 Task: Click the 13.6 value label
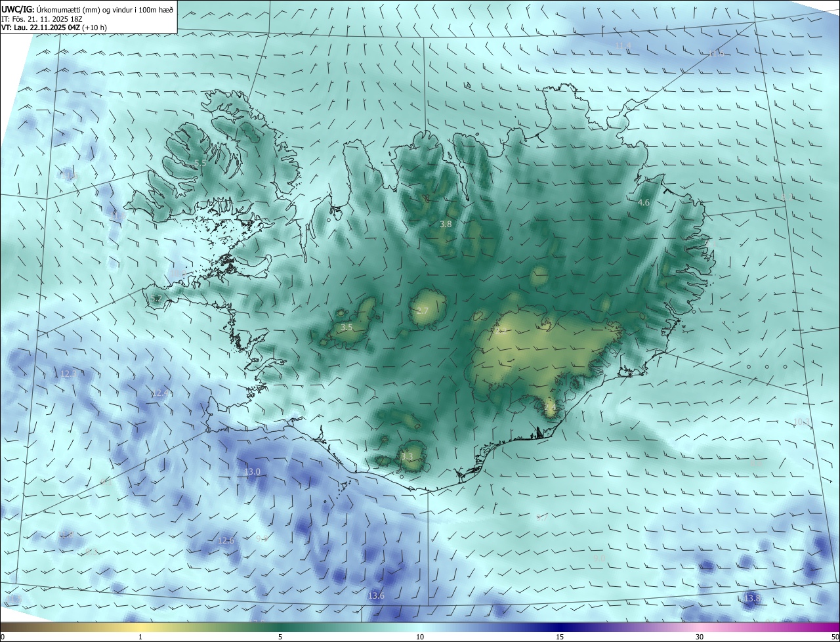376,596
